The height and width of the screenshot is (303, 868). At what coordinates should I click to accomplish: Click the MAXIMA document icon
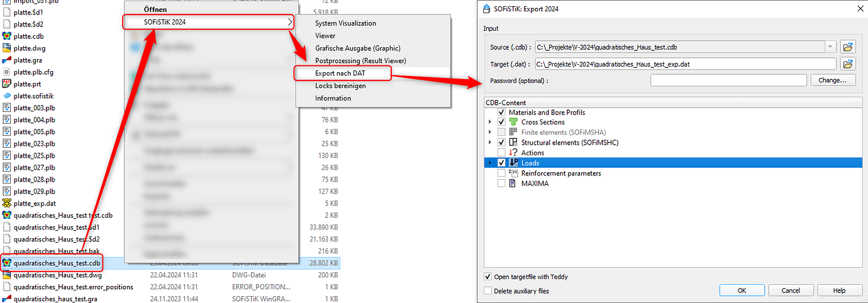[513, 183]
